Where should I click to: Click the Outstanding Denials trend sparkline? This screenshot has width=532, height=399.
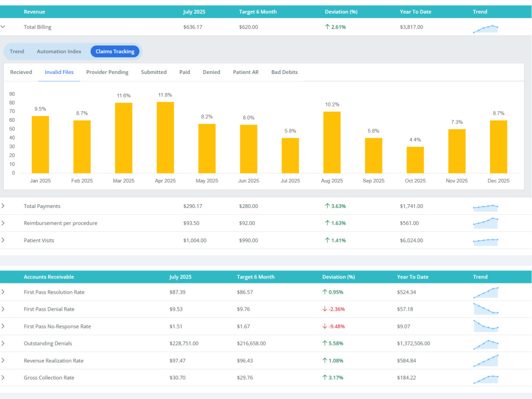(x=486, y=345)
